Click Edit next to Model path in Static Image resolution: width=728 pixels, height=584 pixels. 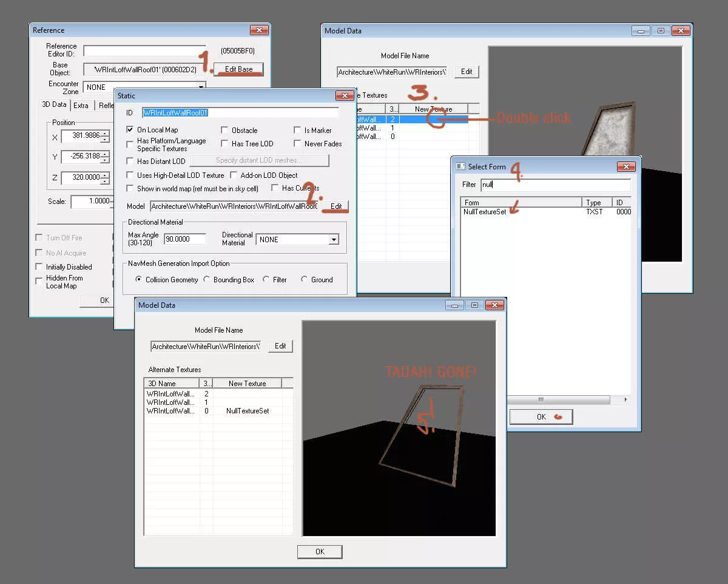335,206
